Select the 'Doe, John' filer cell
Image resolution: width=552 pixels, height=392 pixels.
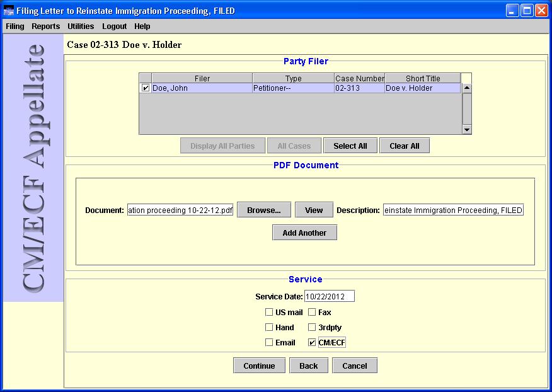click(x=202, y=88)
